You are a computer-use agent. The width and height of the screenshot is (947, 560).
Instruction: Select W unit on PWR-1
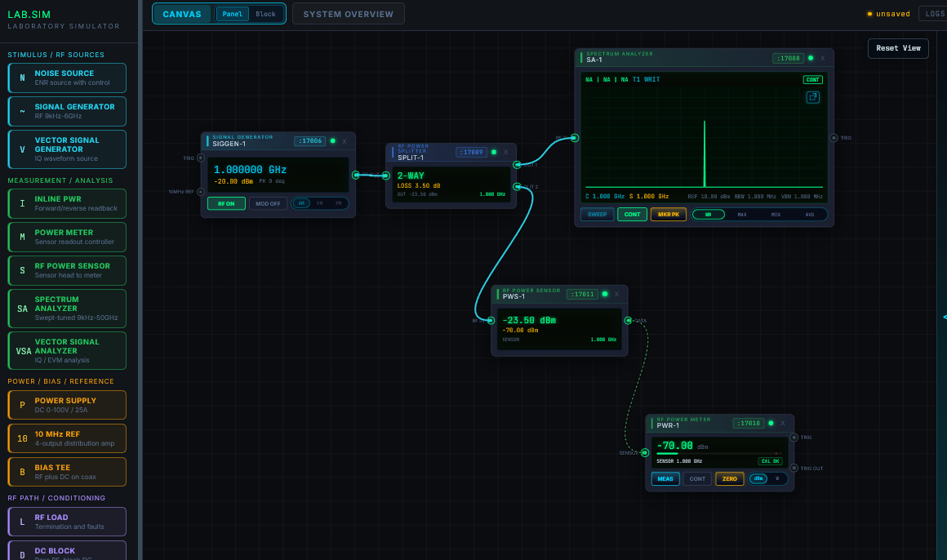(x=777, y=478)
